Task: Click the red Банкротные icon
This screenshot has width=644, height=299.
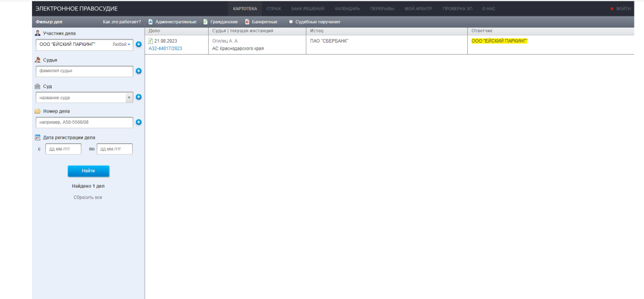Action: click(247, 22)
